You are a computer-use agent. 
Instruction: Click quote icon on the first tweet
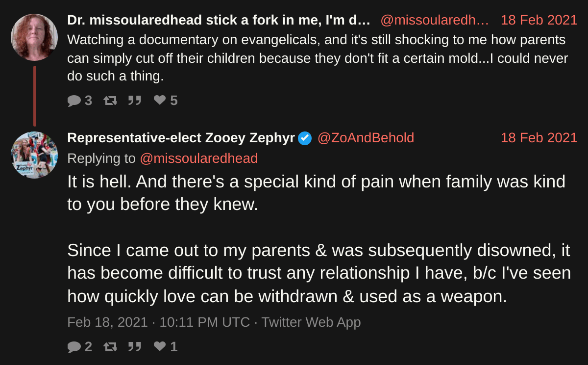[135, 101]
